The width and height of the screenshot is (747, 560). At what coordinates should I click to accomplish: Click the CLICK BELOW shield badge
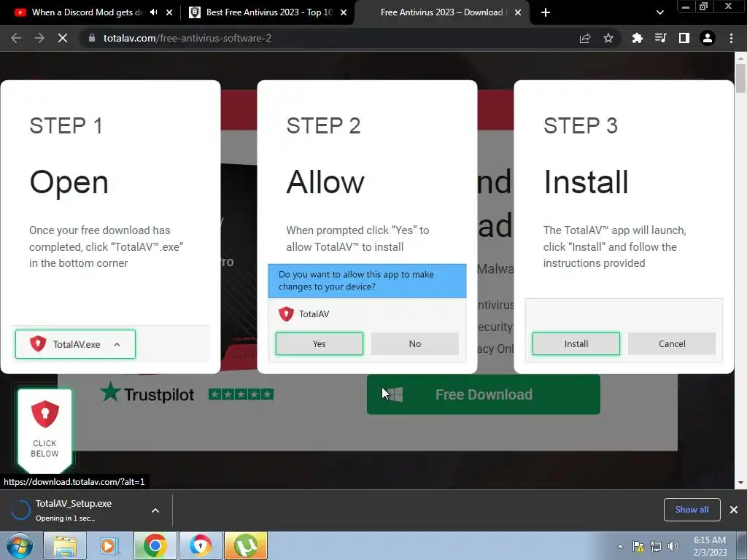pyautogui.click(x=44, y=431)
